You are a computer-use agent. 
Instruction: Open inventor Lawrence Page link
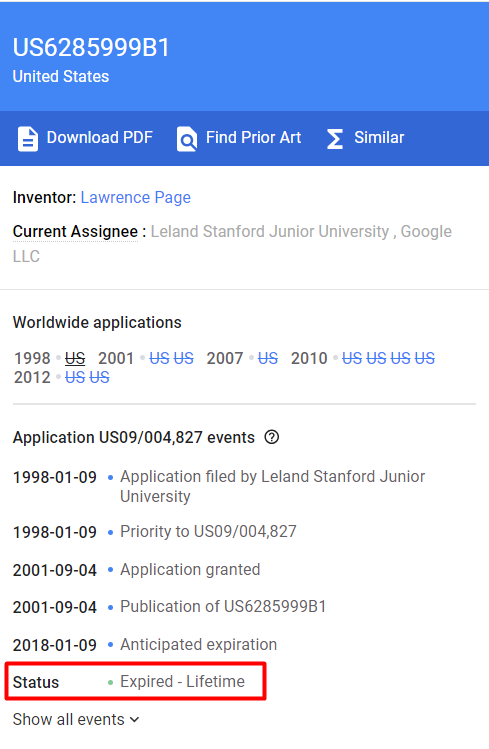(x=136, y=197)
